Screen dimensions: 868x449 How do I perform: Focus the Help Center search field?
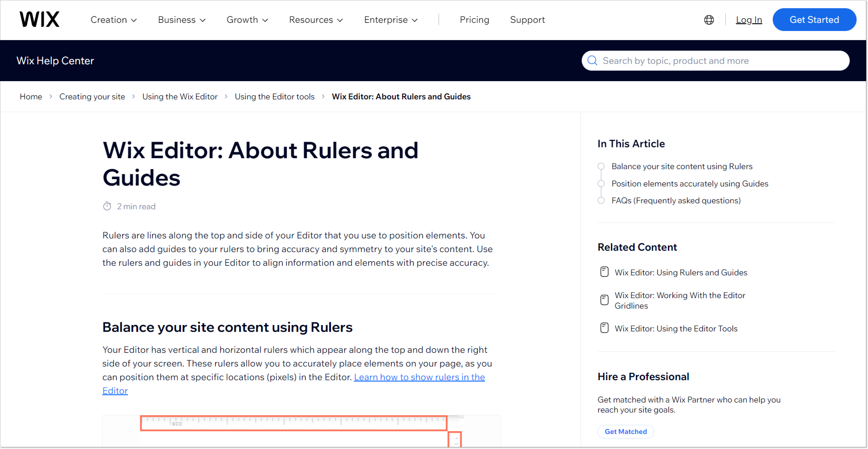click(715, 61)
